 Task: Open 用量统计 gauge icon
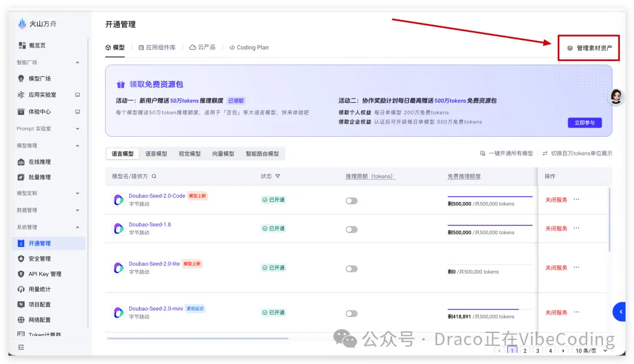pos(21,289)
